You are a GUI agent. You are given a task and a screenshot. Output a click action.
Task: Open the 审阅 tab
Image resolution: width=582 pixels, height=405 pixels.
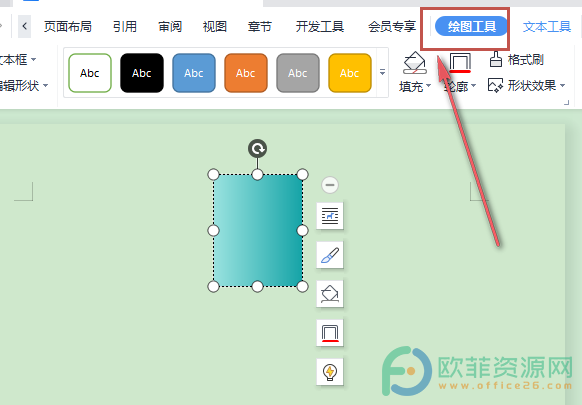click(170, 26)
